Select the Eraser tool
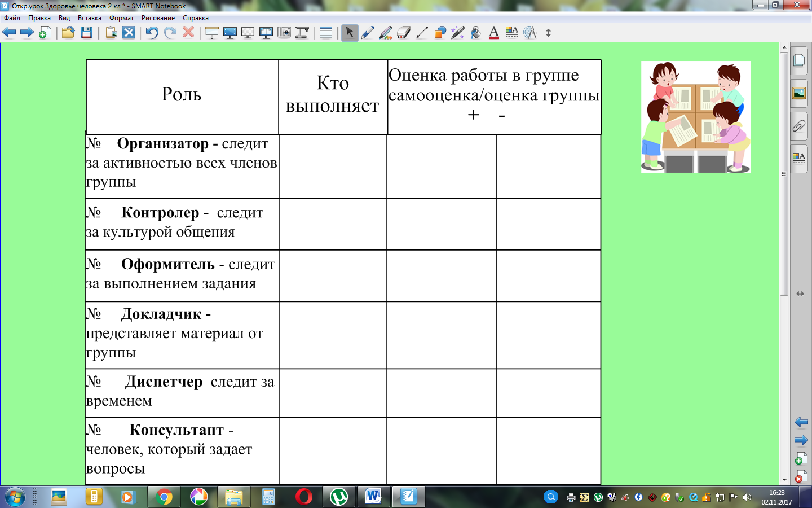Viewport: 812px width, 508px height. tap(404, 33)
